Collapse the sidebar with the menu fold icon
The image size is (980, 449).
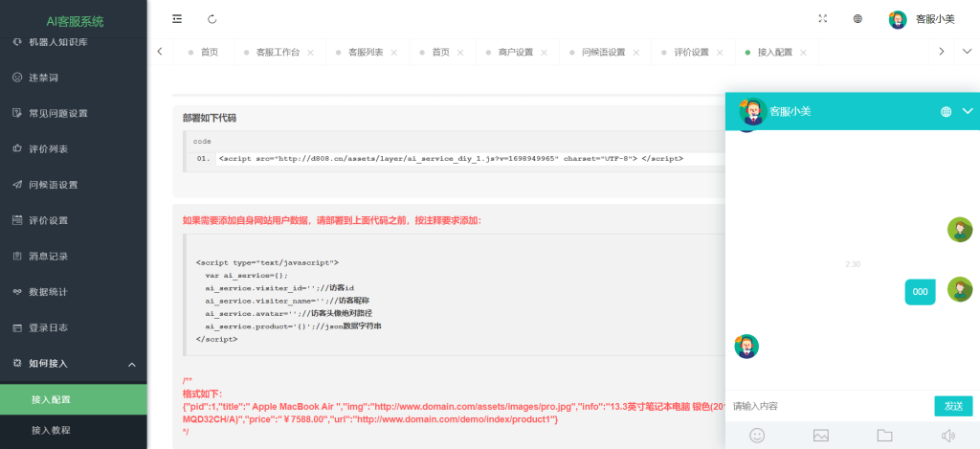(177, 19)
